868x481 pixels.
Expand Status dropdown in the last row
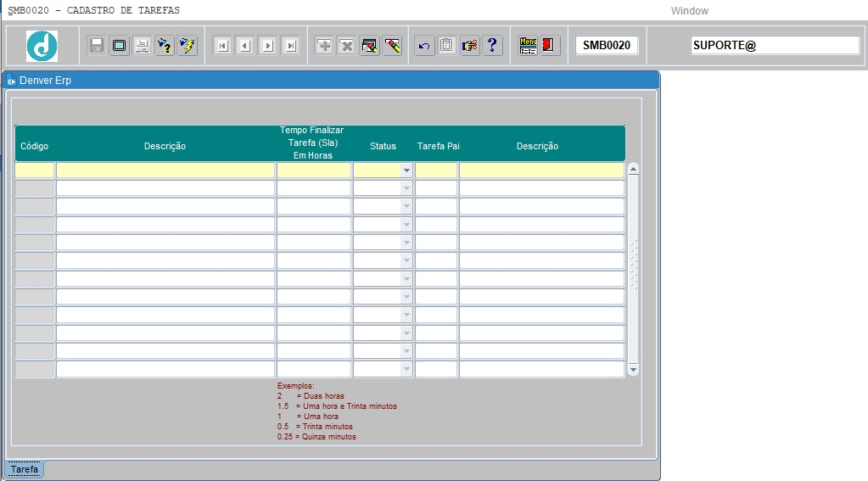(x=406, y=370)
